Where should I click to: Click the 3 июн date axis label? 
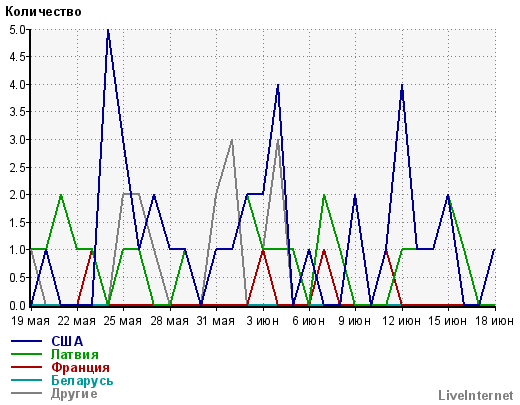click(263, 321)
